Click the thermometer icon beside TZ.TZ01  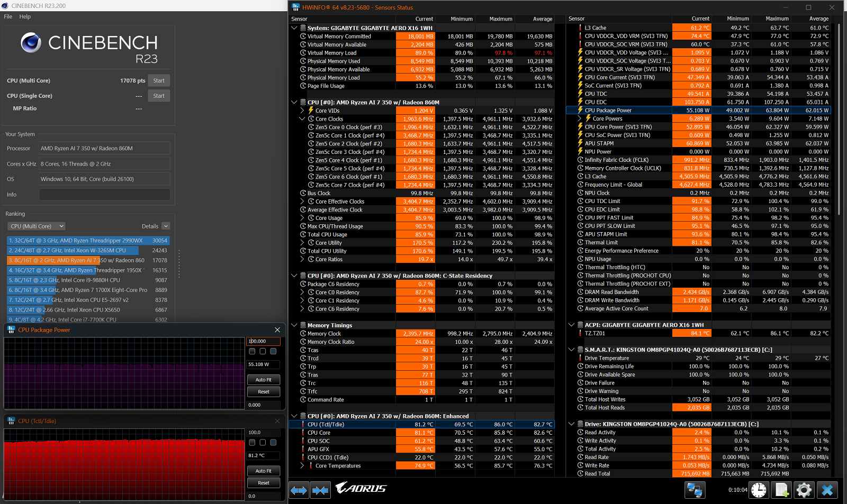(x=580, y=333)
